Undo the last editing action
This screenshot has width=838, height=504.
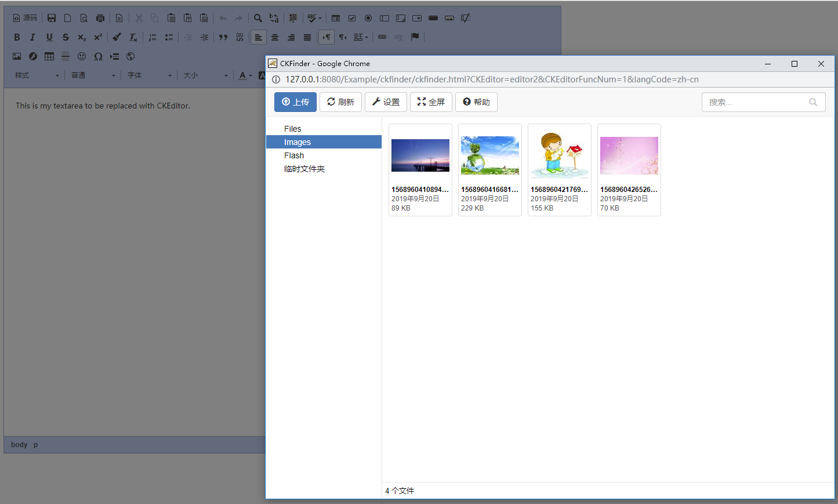(x=223, y=17)
